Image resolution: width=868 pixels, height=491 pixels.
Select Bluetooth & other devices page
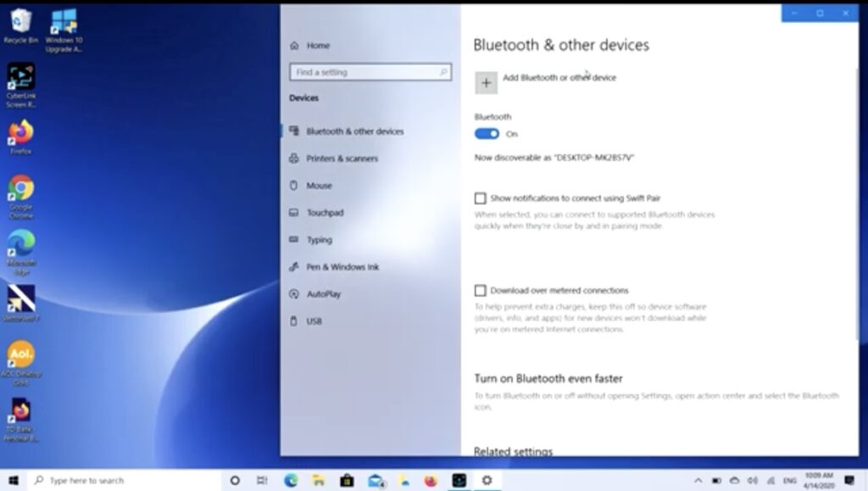click(x=352, y=131)
